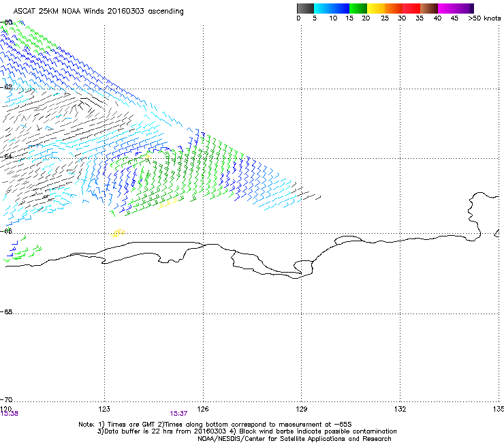Click the cyan-to-blue 5-15 knots color bar segment
This screenshot has height=443, width=504.
(x=332, y=8)
